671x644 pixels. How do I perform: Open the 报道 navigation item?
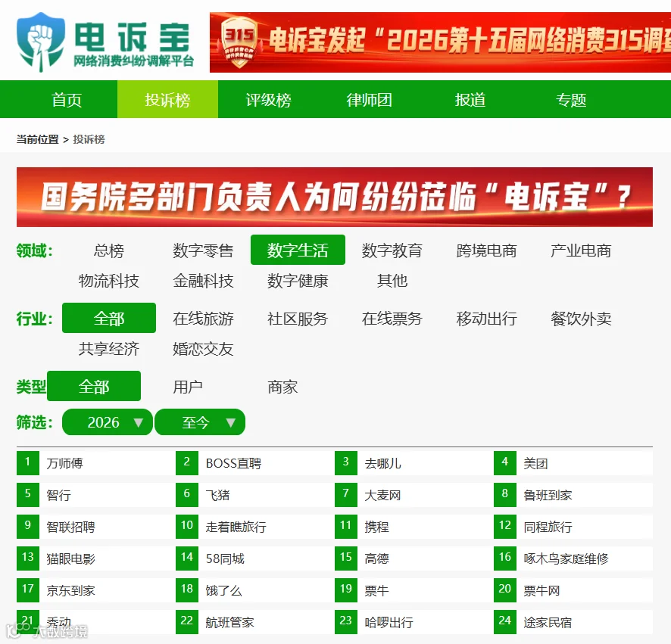tap(470, 100)
